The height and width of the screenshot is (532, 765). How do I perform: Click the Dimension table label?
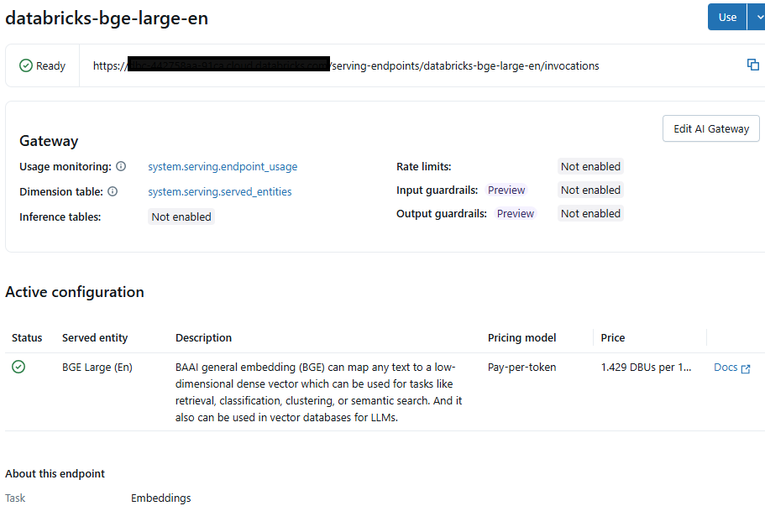(61, 191)
